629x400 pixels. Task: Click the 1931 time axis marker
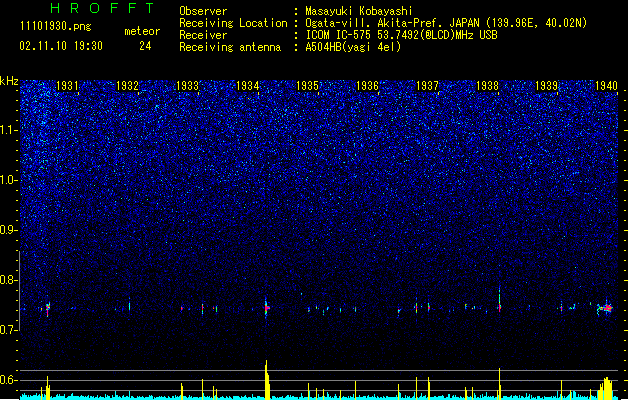67,85
